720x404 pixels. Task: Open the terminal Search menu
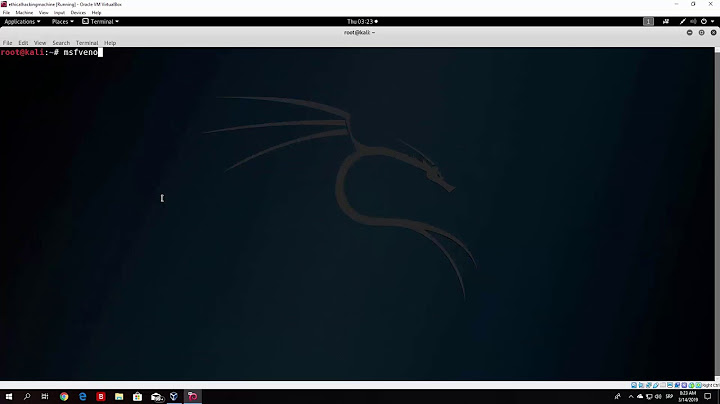[x=61, y=43]
